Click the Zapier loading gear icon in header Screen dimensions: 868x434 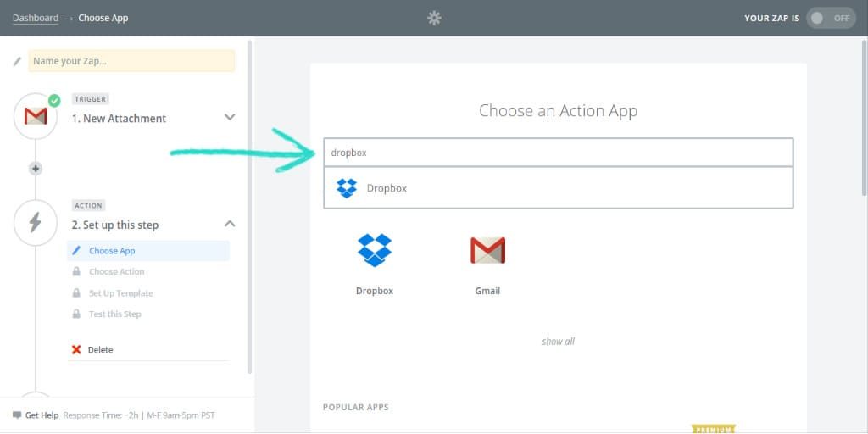click(434, 19)
